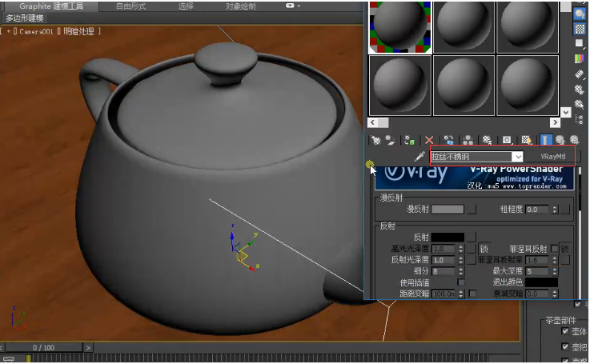Click the 最大深度 spinner arrows
Screen dimensions: 590x364
point(554,271)
